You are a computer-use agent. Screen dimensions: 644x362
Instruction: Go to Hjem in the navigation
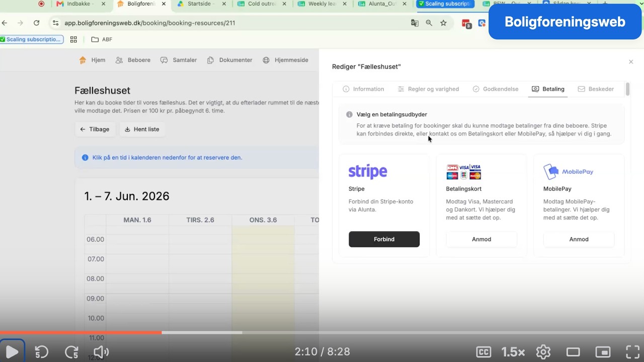pos(92,60)
